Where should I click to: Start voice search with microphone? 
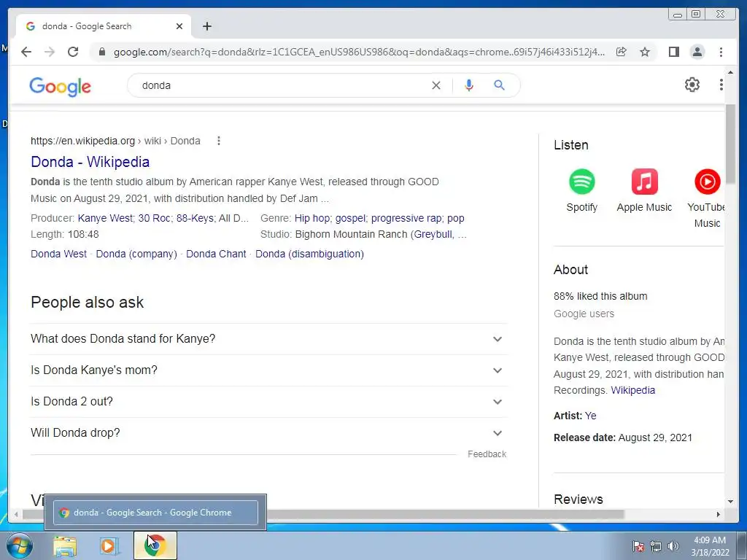(469, 85)
